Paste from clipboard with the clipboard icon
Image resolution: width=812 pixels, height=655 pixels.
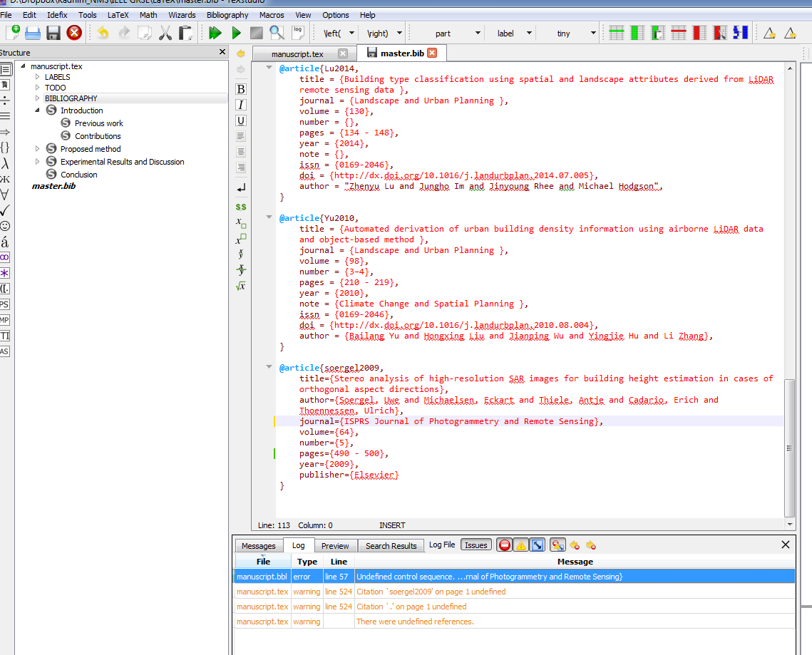click(x=185, y=33)
